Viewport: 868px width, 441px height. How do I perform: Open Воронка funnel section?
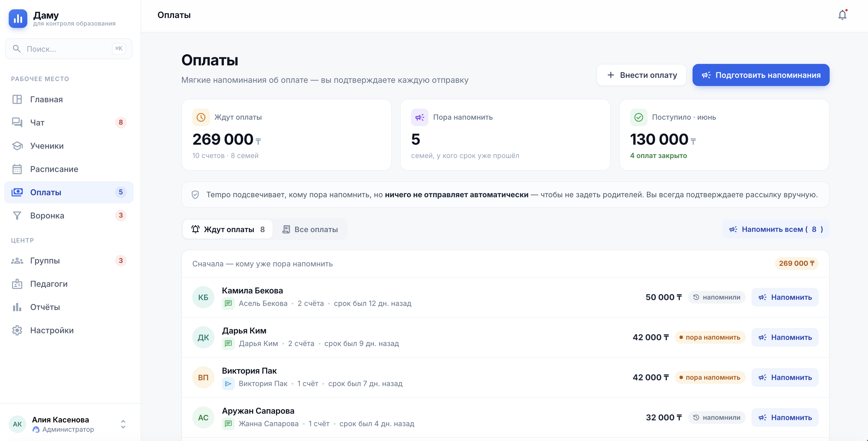tap(69, 216)
